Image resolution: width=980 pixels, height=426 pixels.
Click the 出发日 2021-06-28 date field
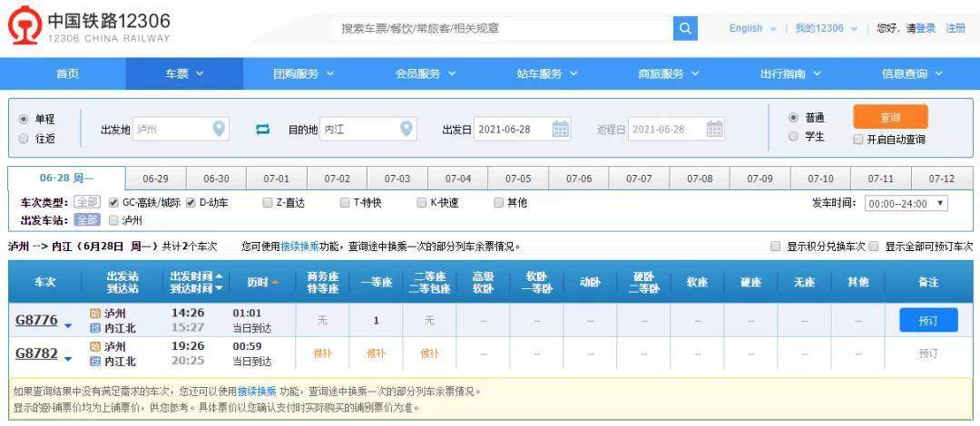[x=523, y=130]
